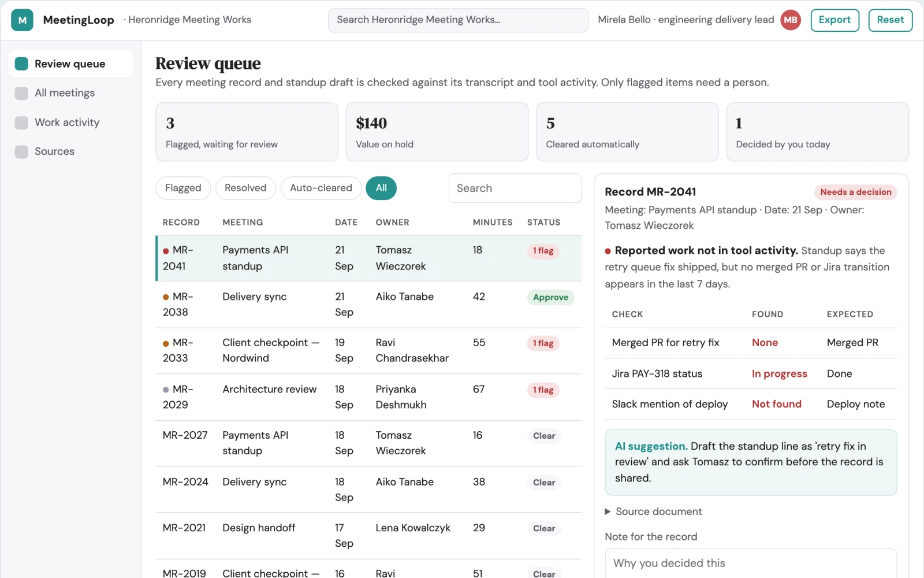Click the Work activity sidebar icon
The image size is (924, 578).
pyautogui.click(x=21, y=123)
